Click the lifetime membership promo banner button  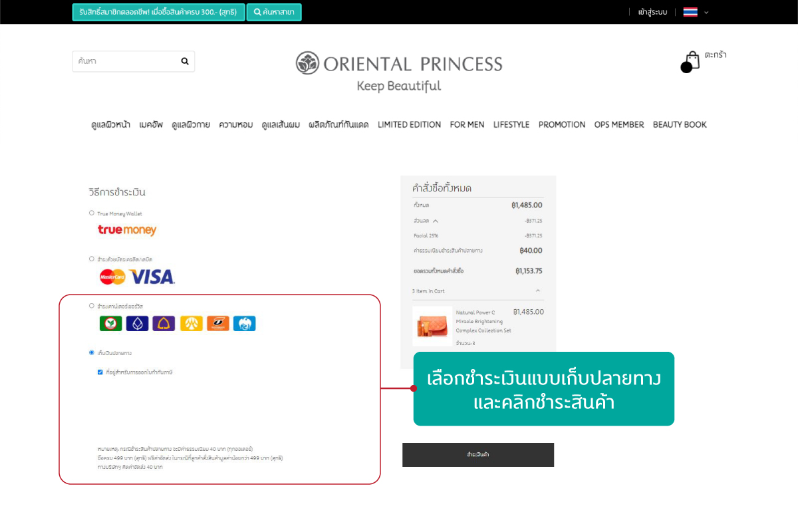click(158, 12)
